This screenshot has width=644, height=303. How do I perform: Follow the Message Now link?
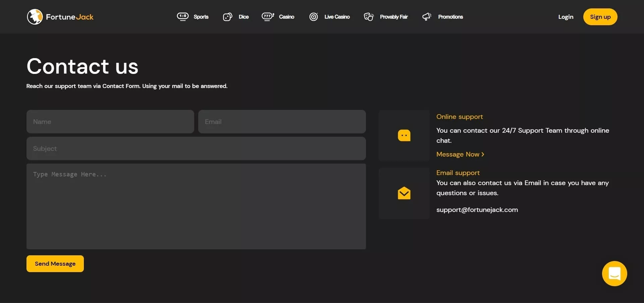pyautogui.click(x=460, y=154)
